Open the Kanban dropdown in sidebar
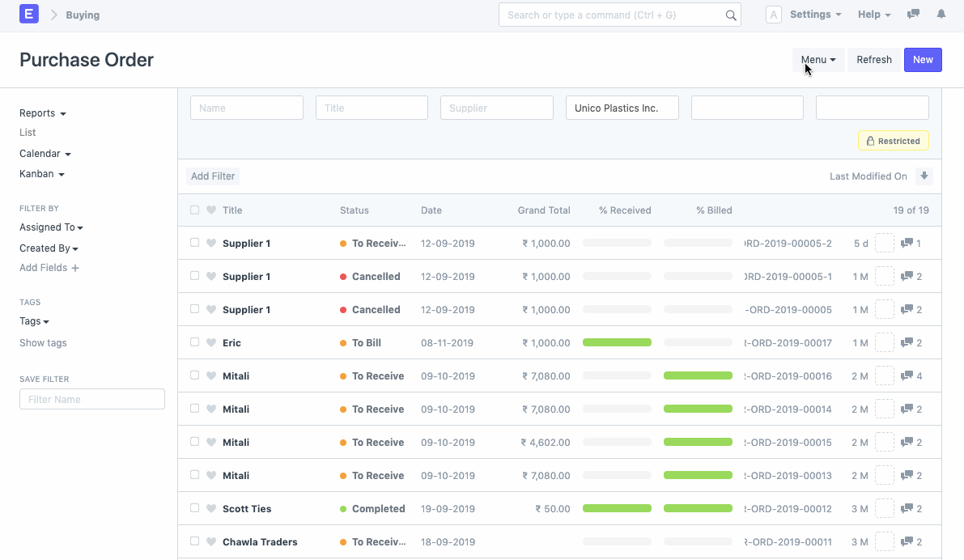 (41, 173)
